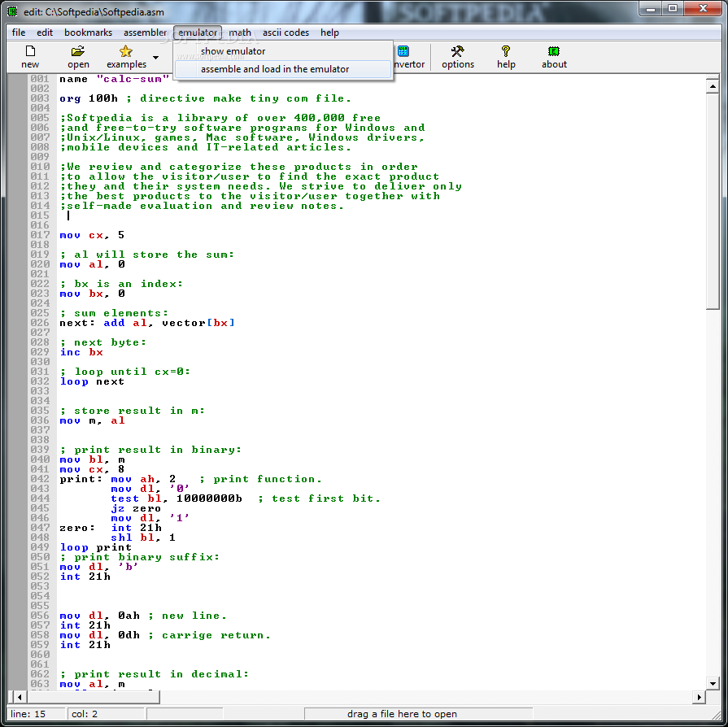Image resolution: width=728 pixels, height=727 pixels.
Task: Click the application icon in title bar
Action: pyautogui.click(x=12, y=11)
